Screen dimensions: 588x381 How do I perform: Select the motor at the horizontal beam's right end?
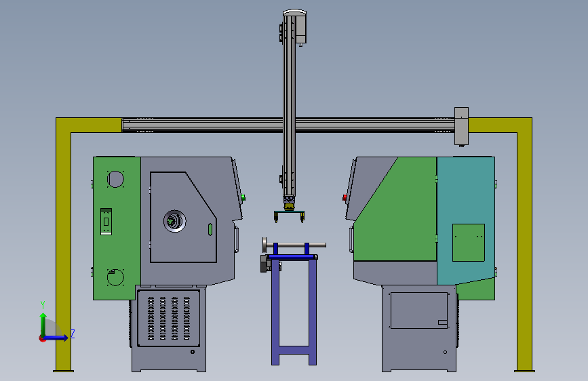pyautogui.click(x=461, y=126)
